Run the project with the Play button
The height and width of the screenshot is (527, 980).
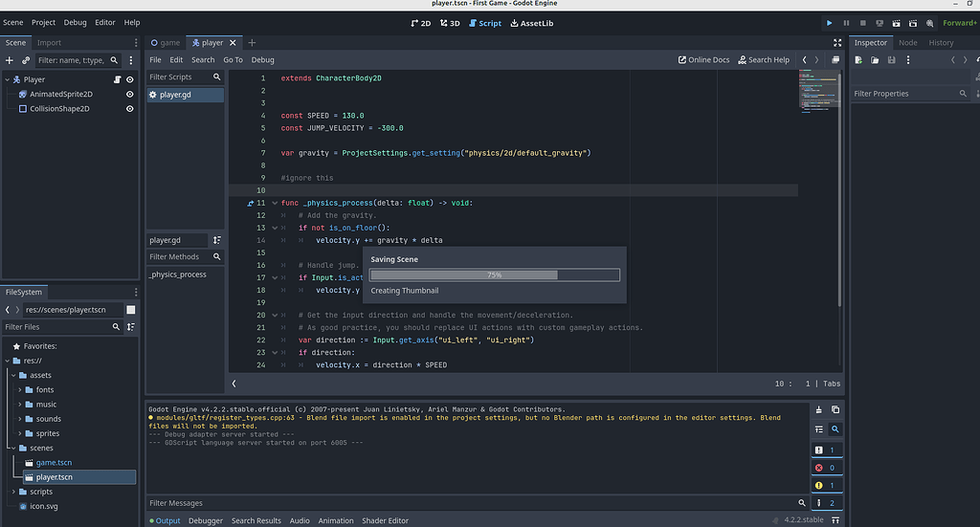coord(830,23)
